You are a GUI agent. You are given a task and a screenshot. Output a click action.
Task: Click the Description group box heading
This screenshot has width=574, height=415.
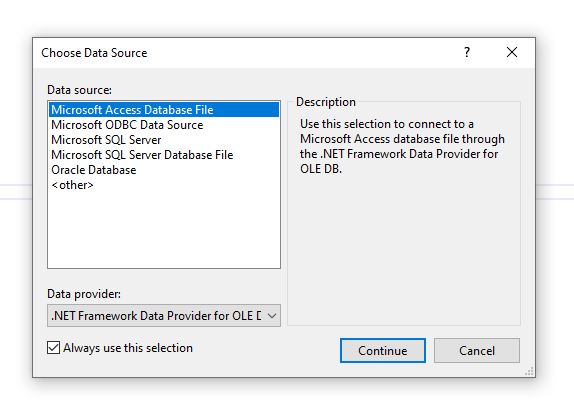(x=326, y=102)
